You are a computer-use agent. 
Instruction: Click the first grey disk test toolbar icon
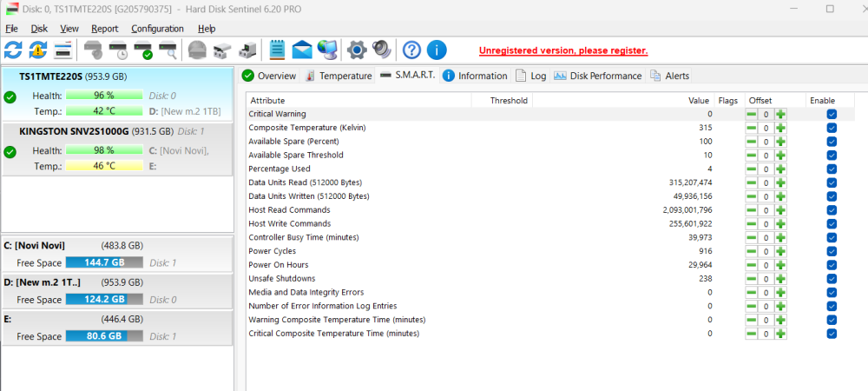click(x=94, y=50)
